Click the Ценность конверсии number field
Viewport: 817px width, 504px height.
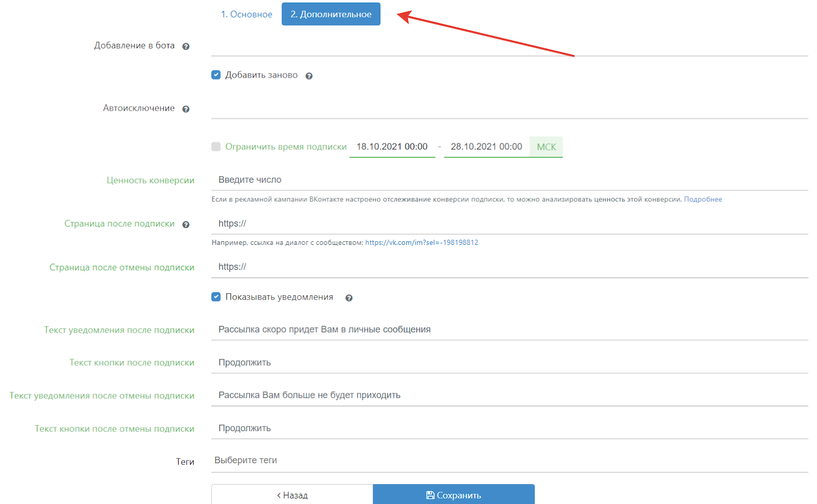coord(509,180)
